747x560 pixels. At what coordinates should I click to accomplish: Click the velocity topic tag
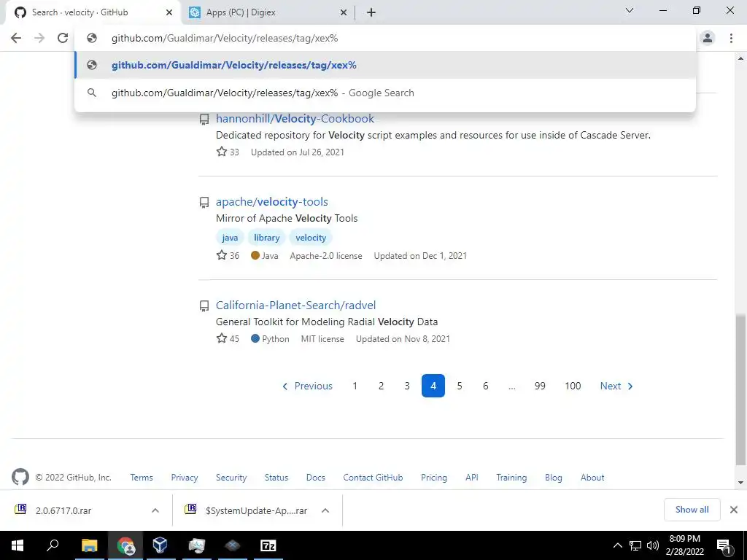[x=311, y=238]
